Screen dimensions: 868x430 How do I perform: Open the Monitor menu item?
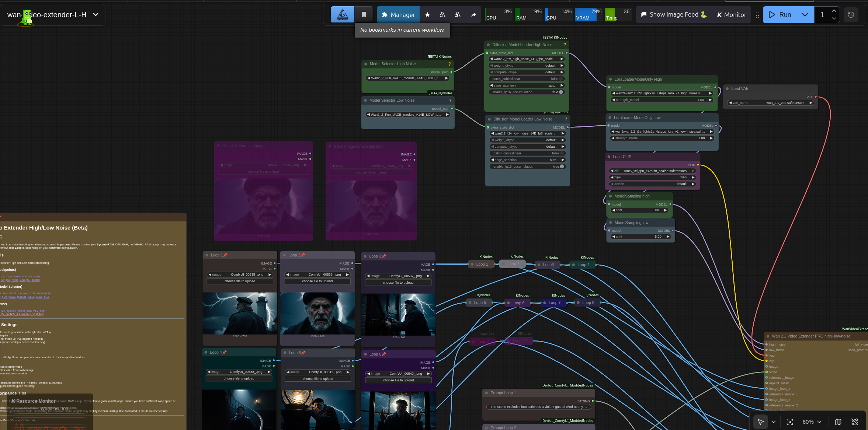(732, 15)
